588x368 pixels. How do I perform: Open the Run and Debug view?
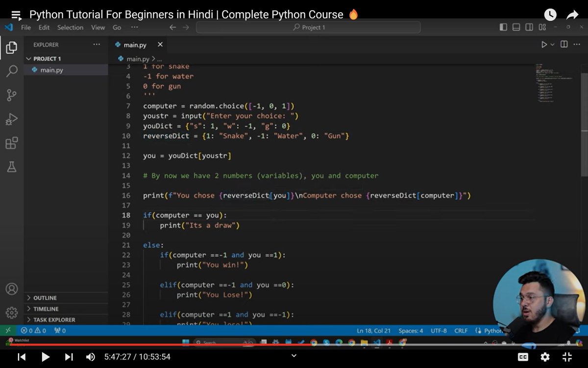click(11, 118)
